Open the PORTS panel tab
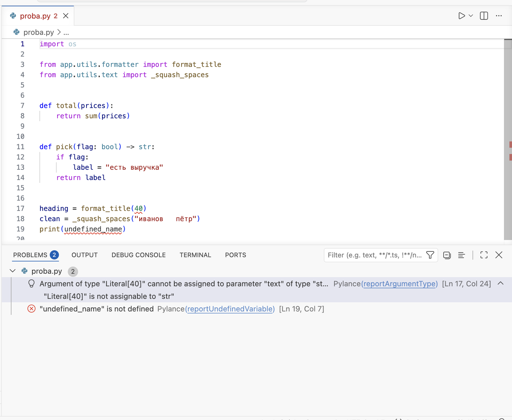Screen dimensions: 512x420 236,255
